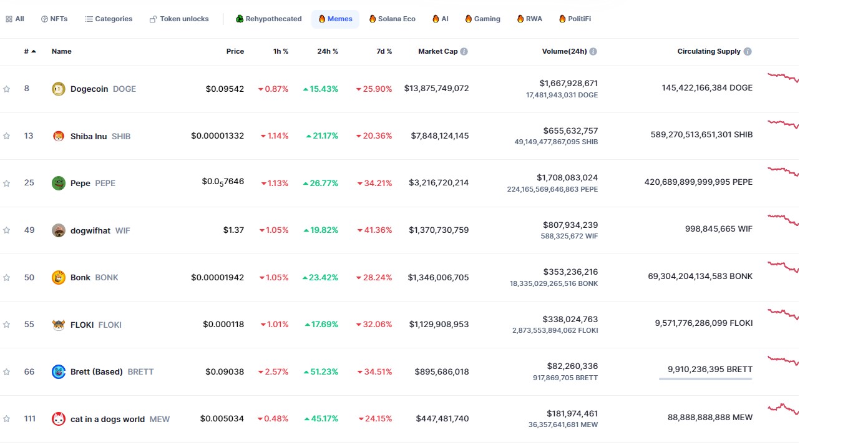Viewport: 868px width, 447px height.
Task: Click the Dogecoin coin logo
Action: 59,89
